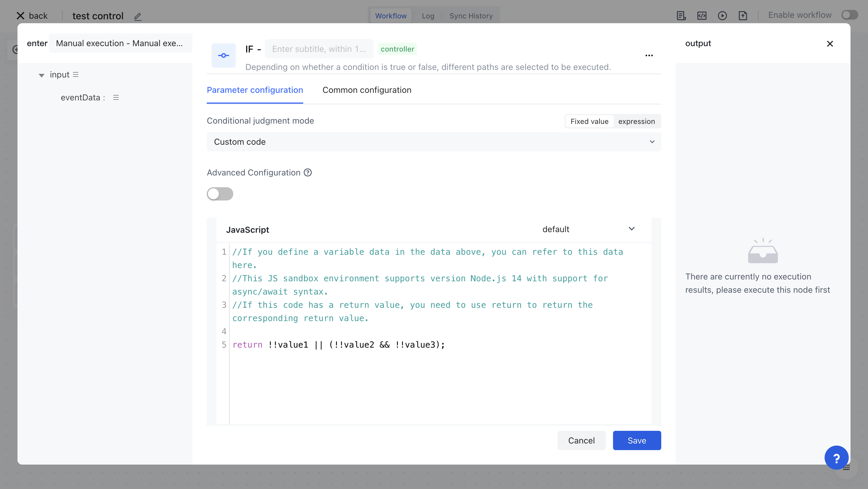Open the help button at bottom right
868x489 pixels.
point(836,458)
